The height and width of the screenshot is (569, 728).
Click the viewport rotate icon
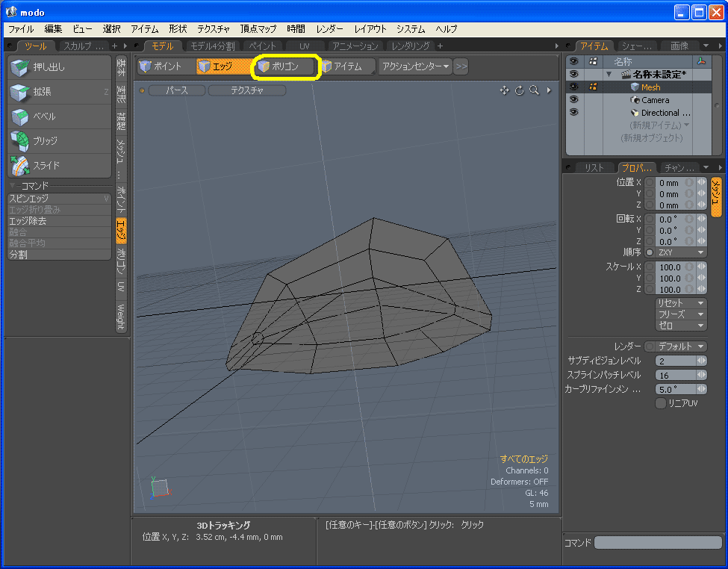coord(520,90)
